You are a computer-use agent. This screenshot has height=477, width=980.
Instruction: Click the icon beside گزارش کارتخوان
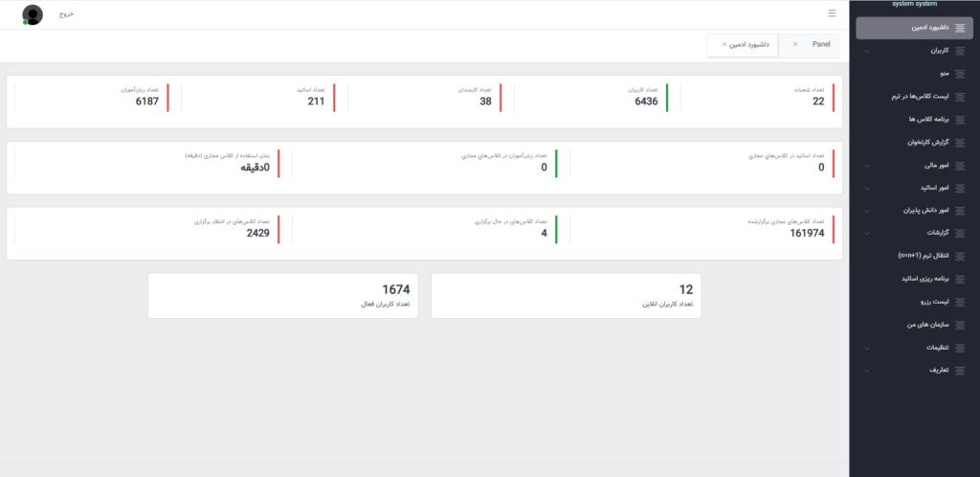click(959, 142)
